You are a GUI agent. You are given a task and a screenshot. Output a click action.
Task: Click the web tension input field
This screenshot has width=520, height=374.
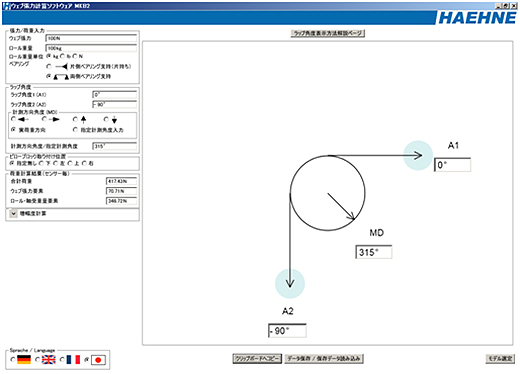point(91,38)
